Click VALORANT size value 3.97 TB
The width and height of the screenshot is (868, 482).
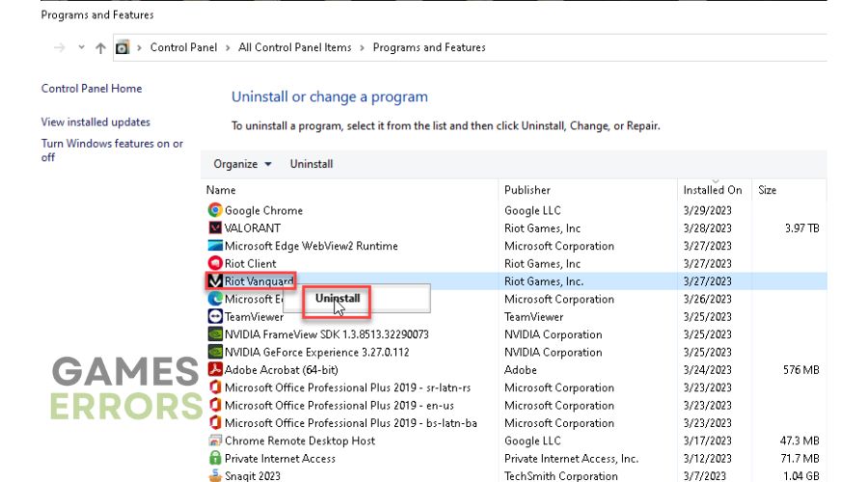801,228
